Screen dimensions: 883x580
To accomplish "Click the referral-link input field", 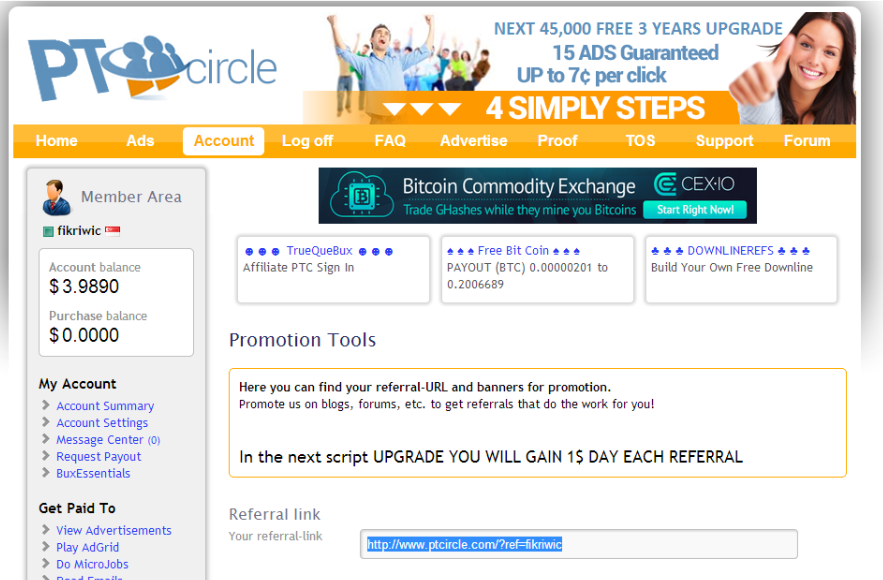I will point(578,544).
